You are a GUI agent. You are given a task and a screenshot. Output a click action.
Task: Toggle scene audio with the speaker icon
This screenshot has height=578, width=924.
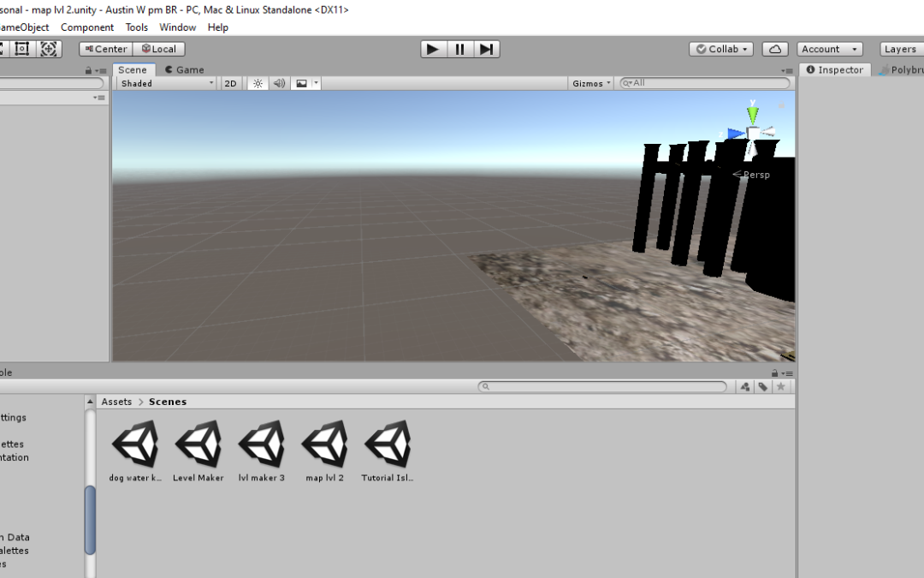(279, 83)
